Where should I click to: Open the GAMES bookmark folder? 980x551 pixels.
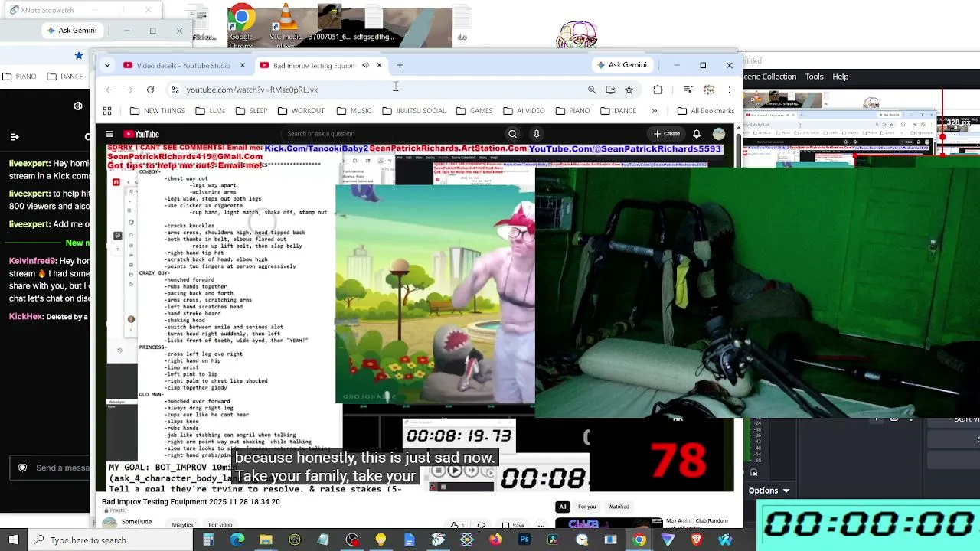coord(475,111)
